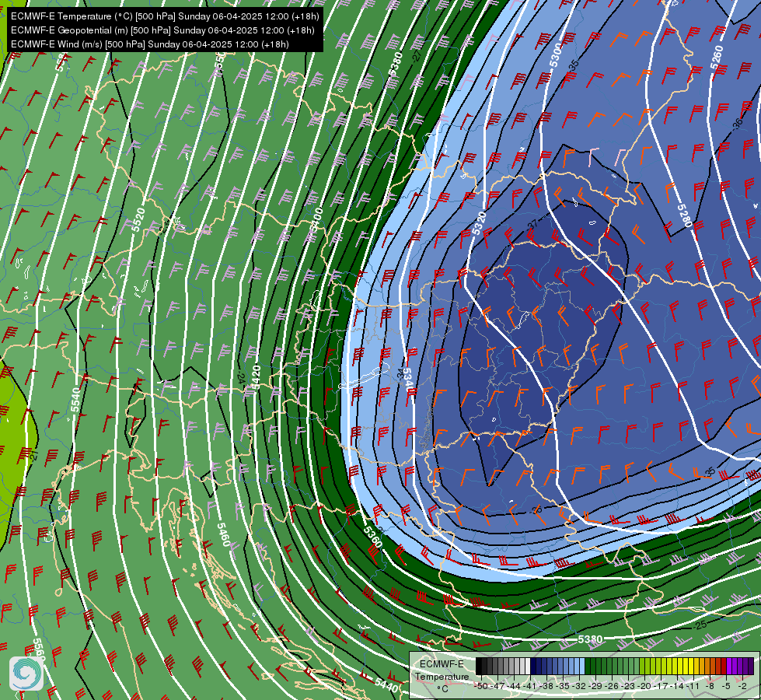Click the 5280 geopotential contour label
Viewport: 761px width, 700px height.
point(684,215)
